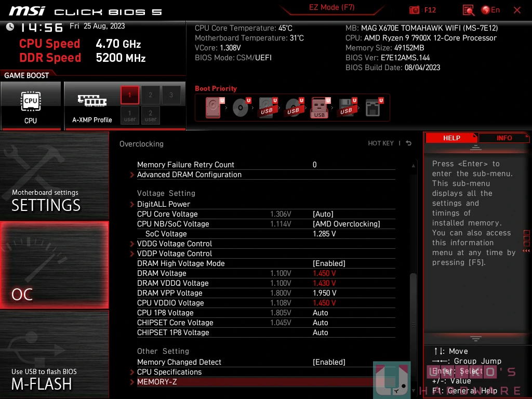
Task: Open the OC overclocking section
Action: click(x=54, y=265)
